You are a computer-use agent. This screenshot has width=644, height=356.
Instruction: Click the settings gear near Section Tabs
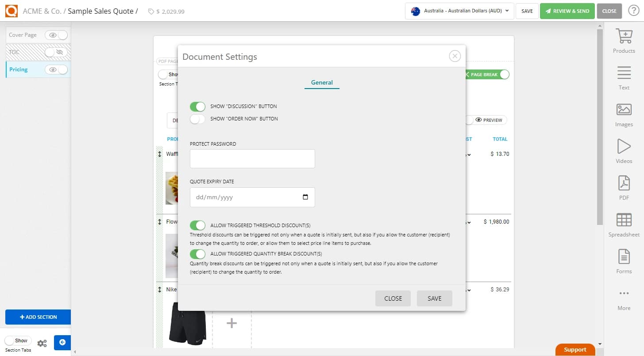pyautogui.click(x=42, y=343)
